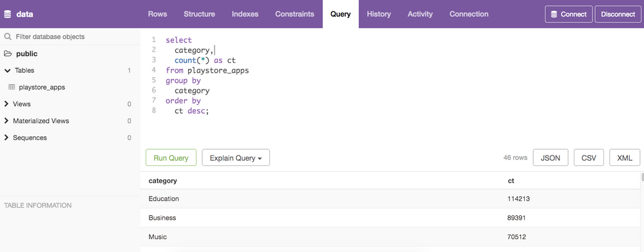Screen dimensions: 644x252
Task: Click 'count(*) as ct' line in editor
Action: pos(205,60)
